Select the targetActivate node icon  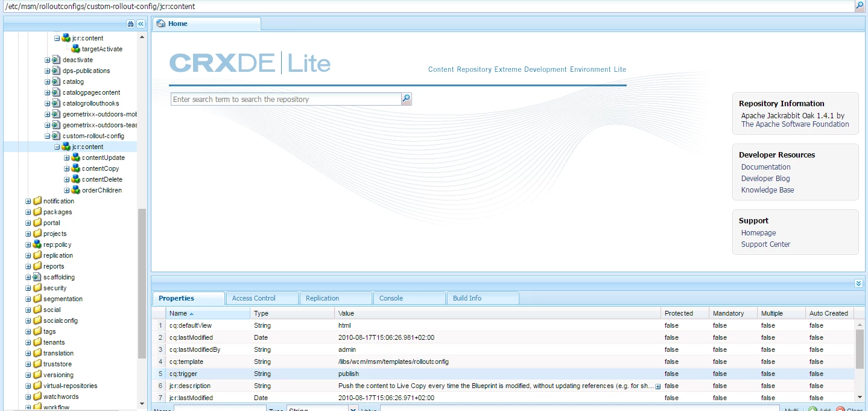[x=75, y=49]
